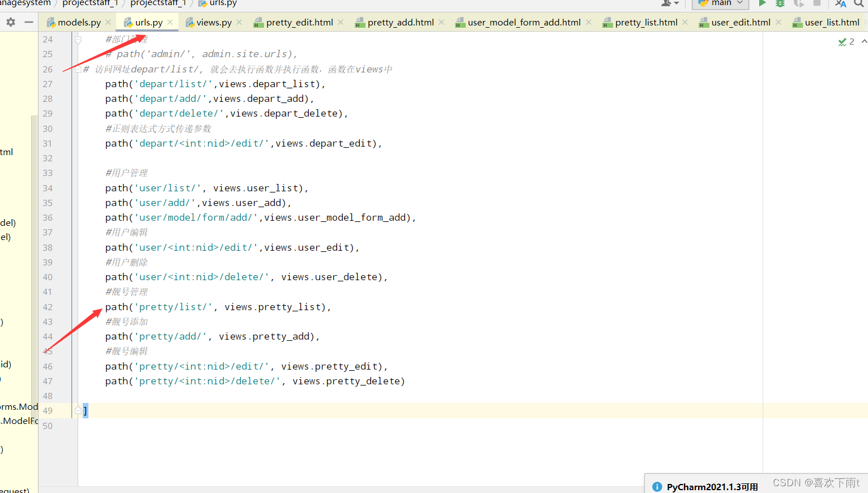The image size is (868, 493).
Task: Open user_edit.html tab
Action: [x=741, y=23]
